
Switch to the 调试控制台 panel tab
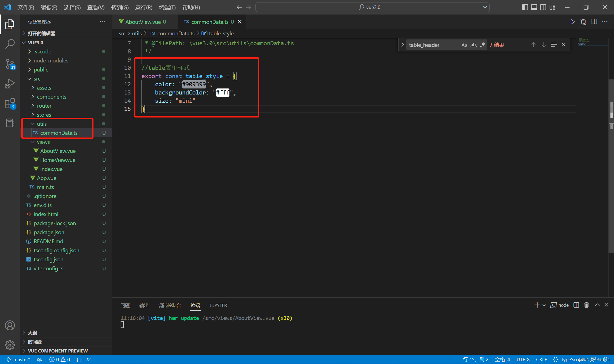coord(170,305)
